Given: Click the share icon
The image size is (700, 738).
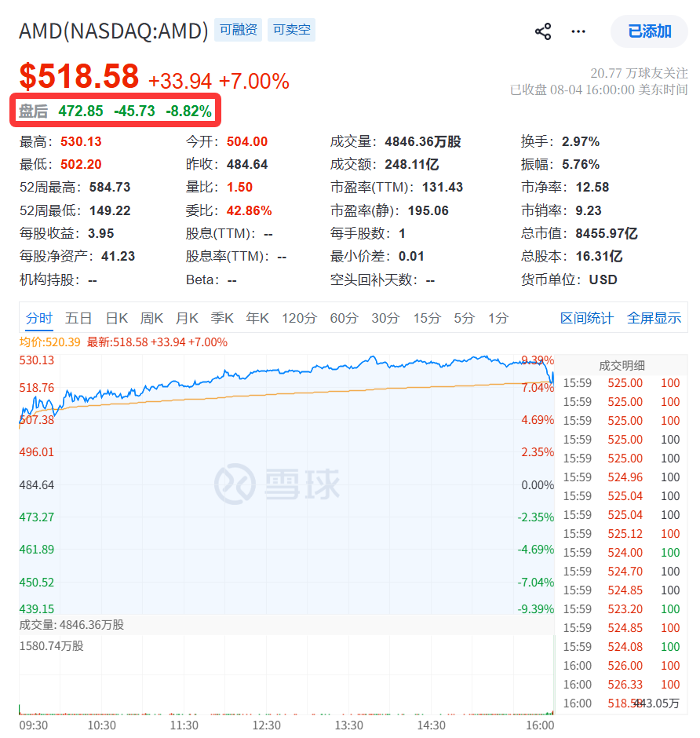Looking at the screenshot, I should [x=543, y=31].
